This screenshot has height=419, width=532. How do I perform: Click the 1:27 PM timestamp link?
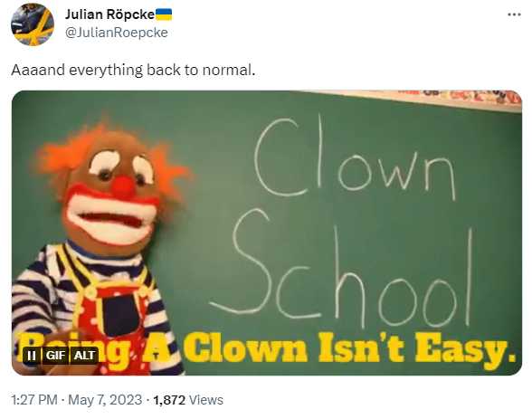pyautogui.click(x=34, y=400)
